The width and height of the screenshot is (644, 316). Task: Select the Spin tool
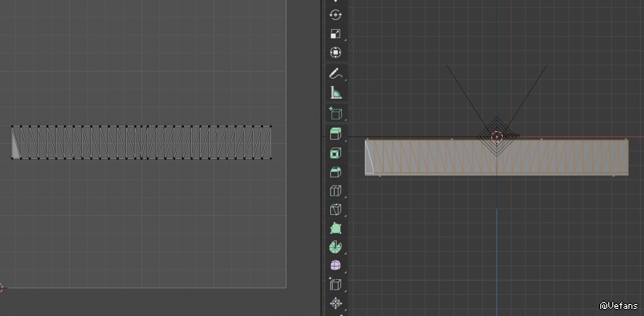tap(335, 247)
